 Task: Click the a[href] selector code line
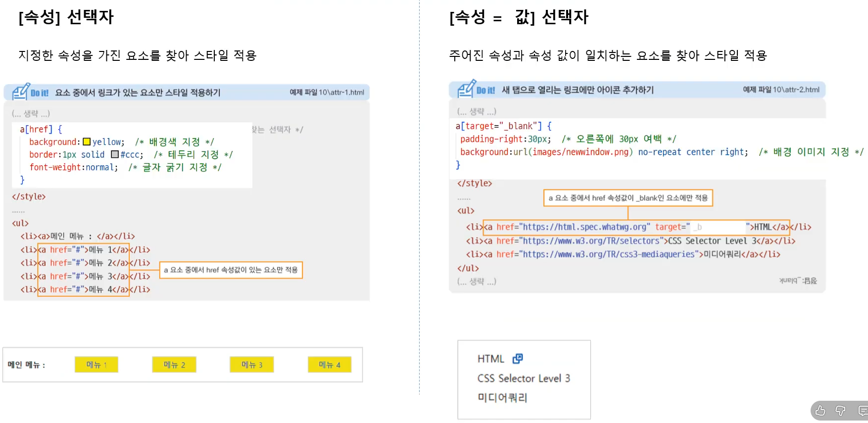41,129
